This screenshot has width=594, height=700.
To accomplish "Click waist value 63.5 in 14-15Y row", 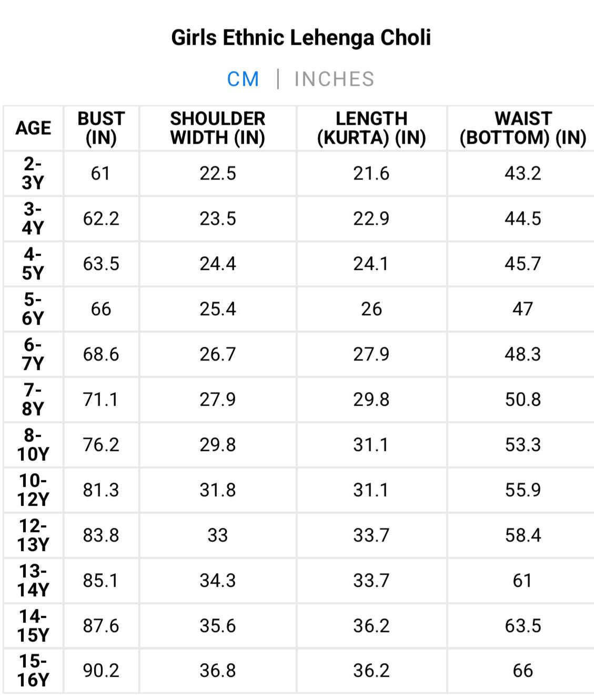I will click(522, 626).
